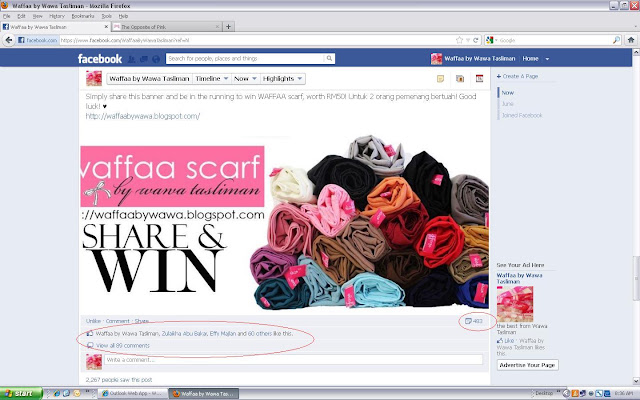
Task: Click the Firefox back arrow button
Action: [x=9, y=40]
